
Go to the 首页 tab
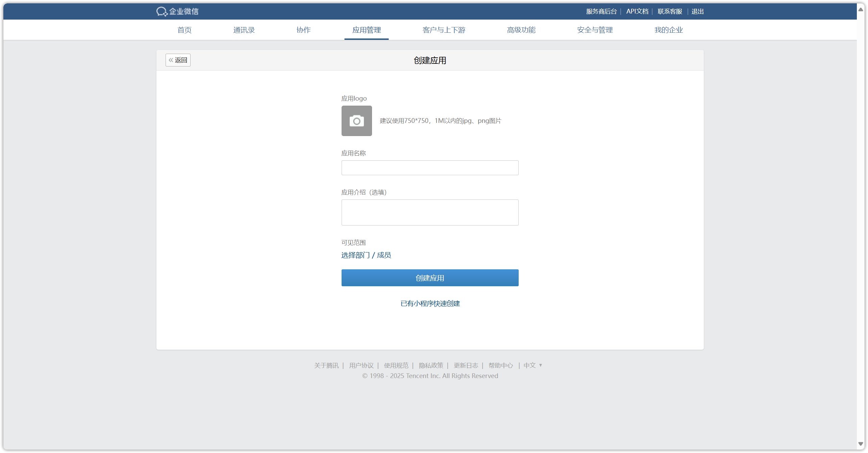click(184, 30)
